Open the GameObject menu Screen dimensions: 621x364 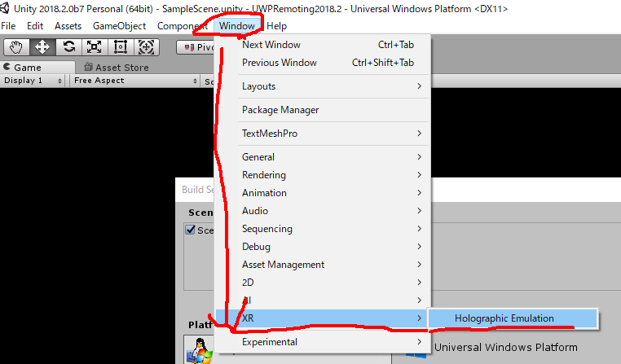[x=119, y=26]
